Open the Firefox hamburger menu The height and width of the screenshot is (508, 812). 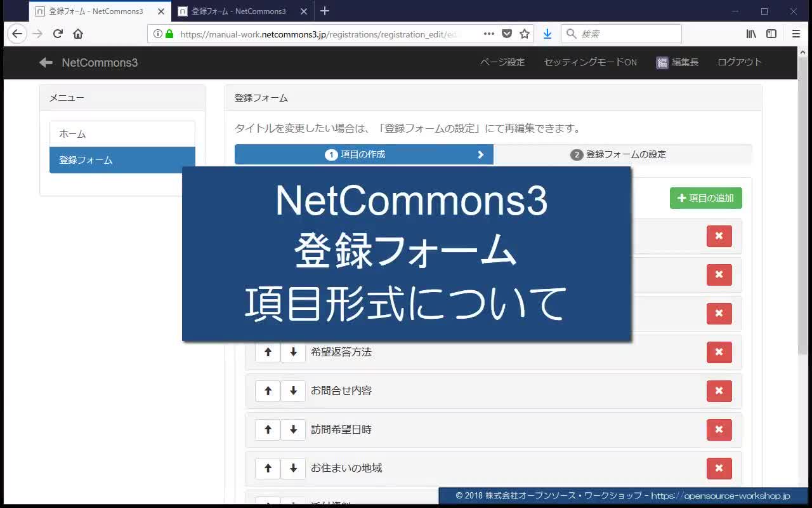(796, 34)
